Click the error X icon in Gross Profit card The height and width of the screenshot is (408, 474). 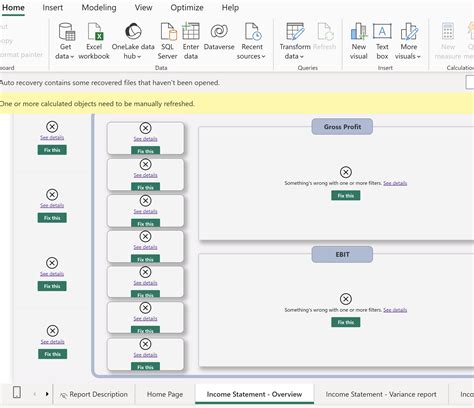click(346, 172)
